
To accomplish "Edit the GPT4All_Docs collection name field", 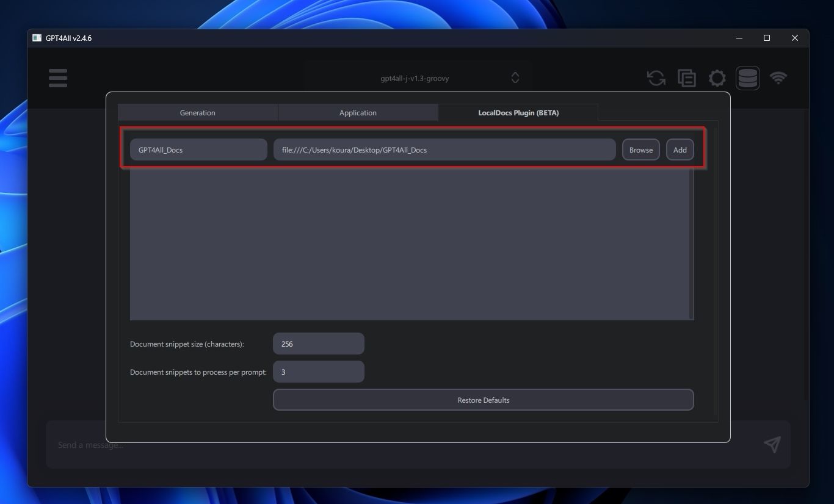I will click(198, 149).
